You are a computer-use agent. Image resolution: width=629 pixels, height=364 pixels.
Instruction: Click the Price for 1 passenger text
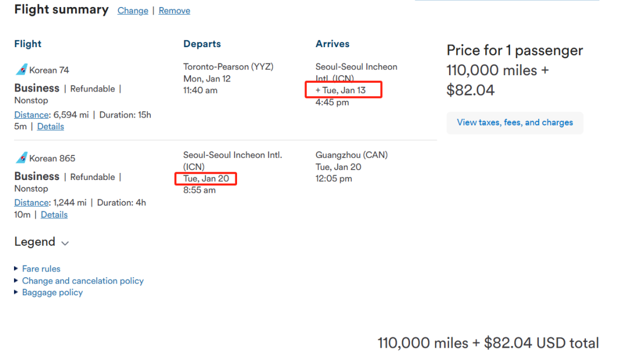click(514, 51)
